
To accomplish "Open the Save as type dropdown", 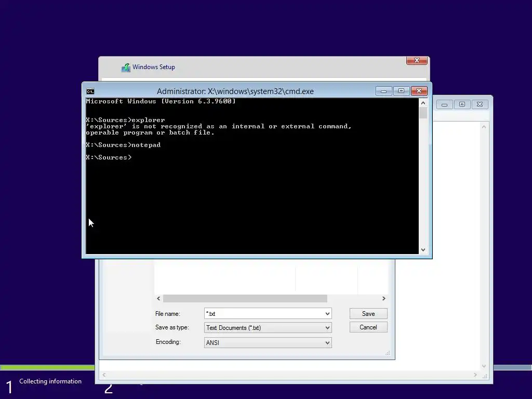I will tap(268, 328).
